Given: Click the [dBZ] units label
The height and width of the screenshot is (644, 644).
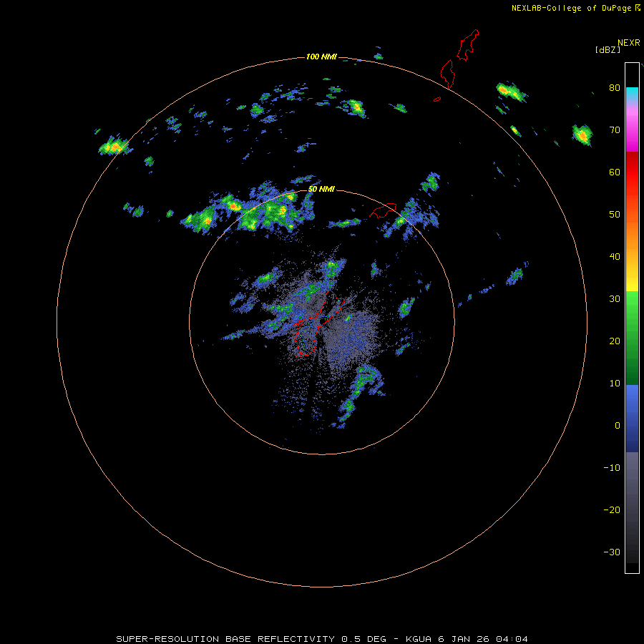Looking at the screenshot, I should (x=608, y=49).
